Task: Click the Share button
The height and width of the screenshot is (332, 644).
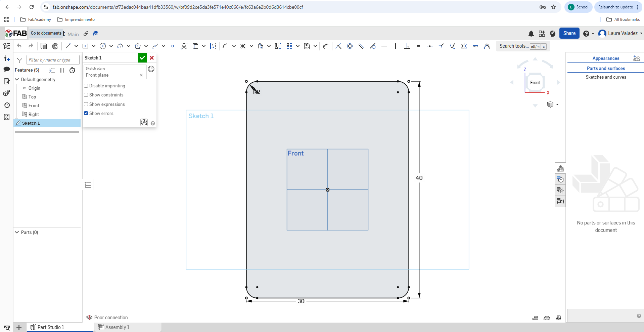Action: point(569,33)
